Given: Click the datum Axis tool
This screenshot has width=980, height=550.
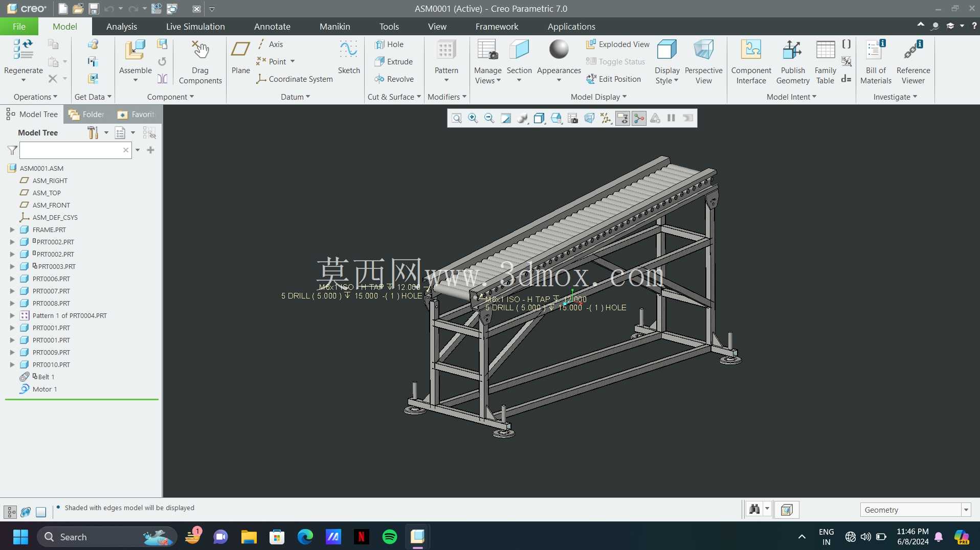Looking at the screenshot, I should (270, 44).
